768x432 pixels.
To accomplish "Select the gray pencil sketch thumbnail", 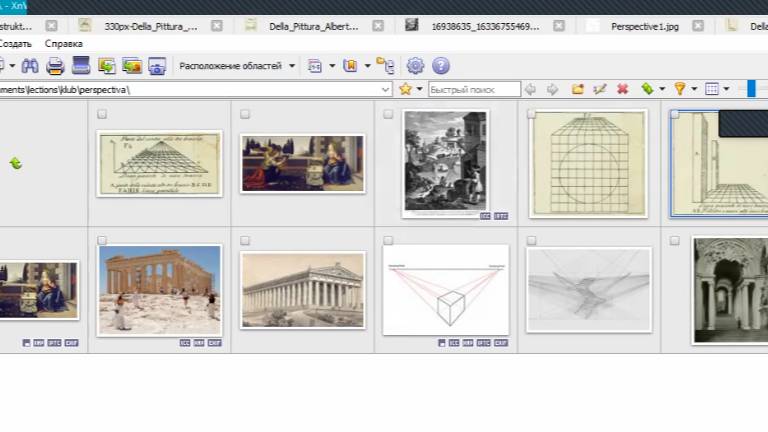I will (589, 290).
